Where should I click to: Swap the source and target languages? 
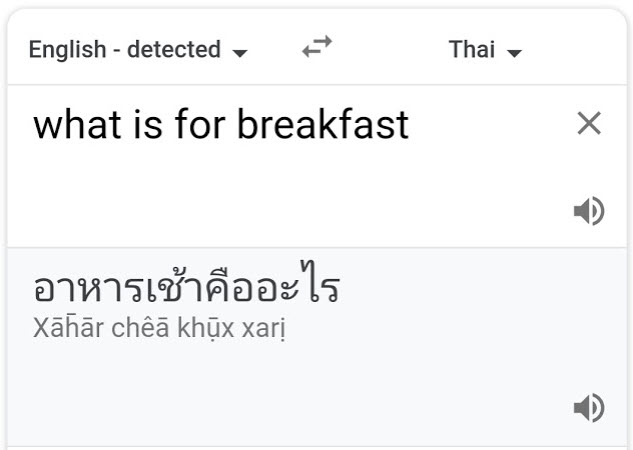(317, 46)
